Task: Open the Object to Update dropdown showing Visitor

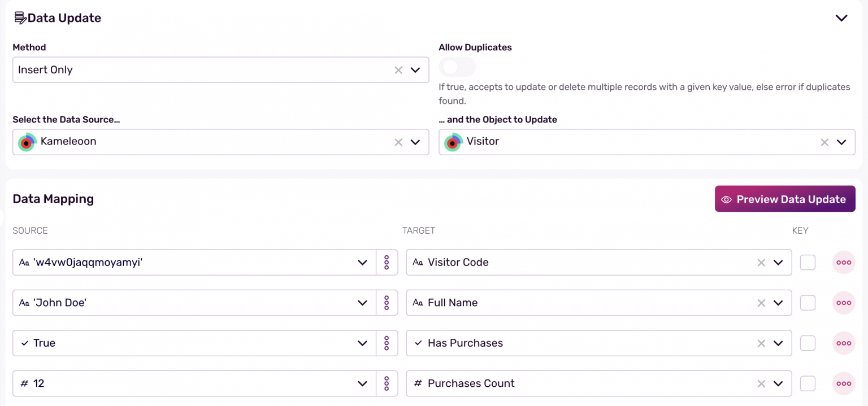Action: tap(841, 142)
